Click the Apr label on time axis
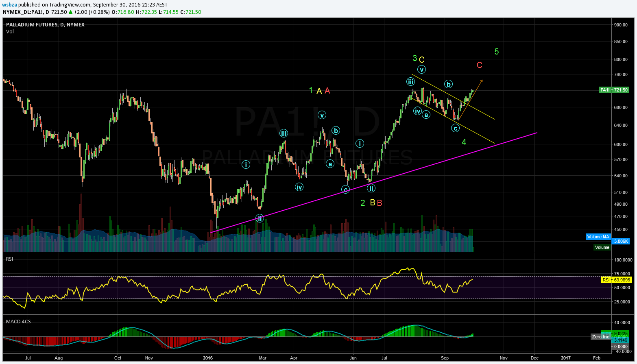Screen dimensions: 637x364 pos(294,358)
